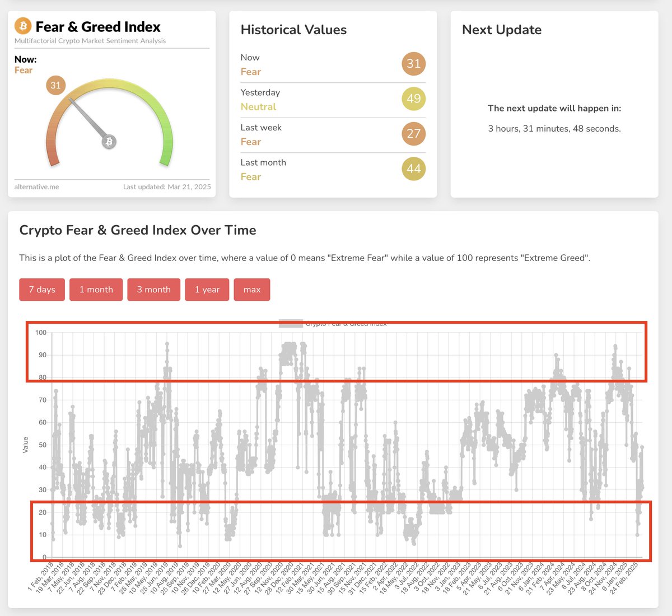Click the 49 badge for Yesterday
The image size is (672, 616).
[414, 99]
